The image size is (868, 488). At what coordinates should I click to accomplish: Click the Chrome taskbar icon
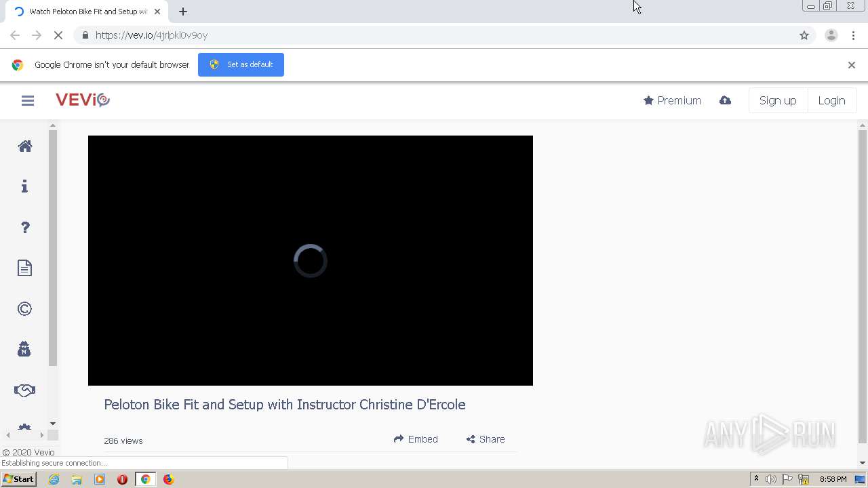pos(145,479)
